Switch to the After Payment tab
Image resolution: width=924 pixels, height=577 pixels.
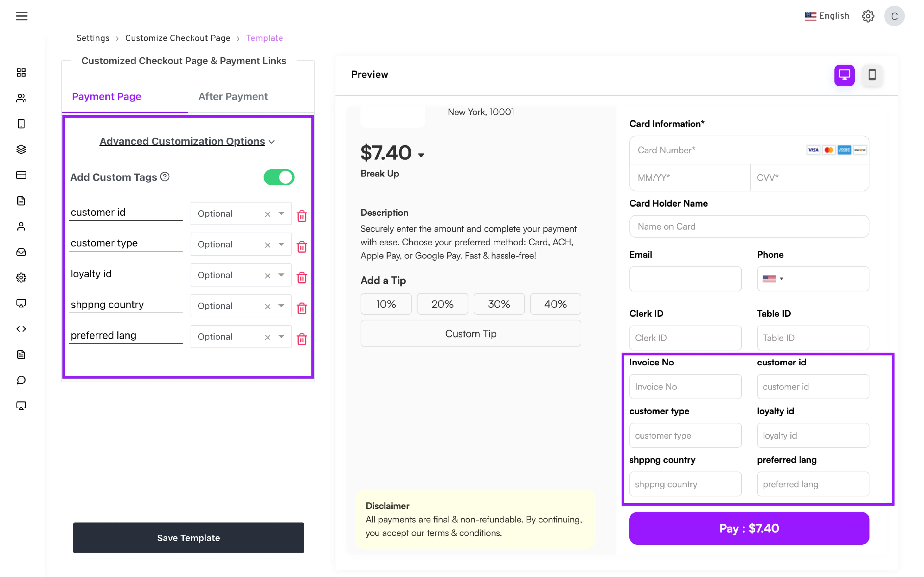tap(233, 97)
